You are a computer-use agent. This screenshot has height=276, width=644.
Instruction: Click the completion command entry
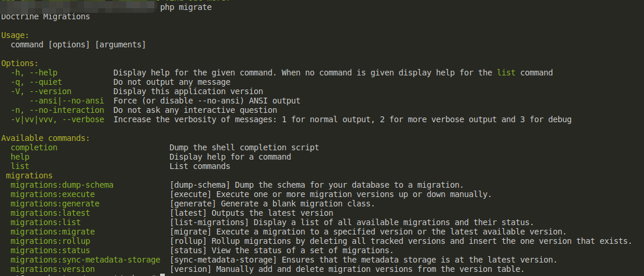[34, 147]
